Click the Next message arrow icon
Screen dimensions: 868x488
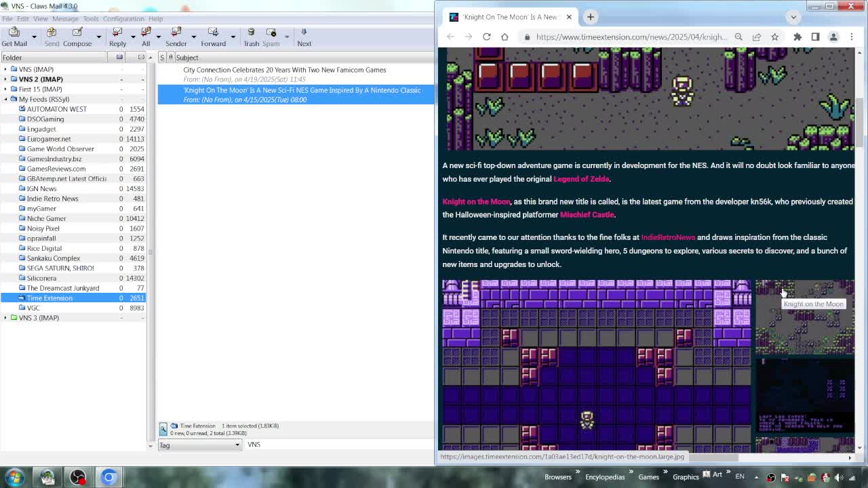tap(304, 33)
